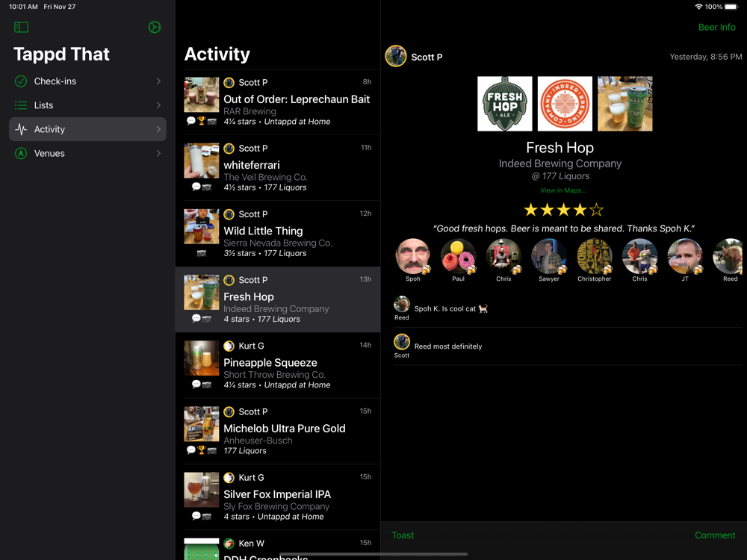Tap the trophy badge icon on Leprechaun Bait

tap(201, 121)
